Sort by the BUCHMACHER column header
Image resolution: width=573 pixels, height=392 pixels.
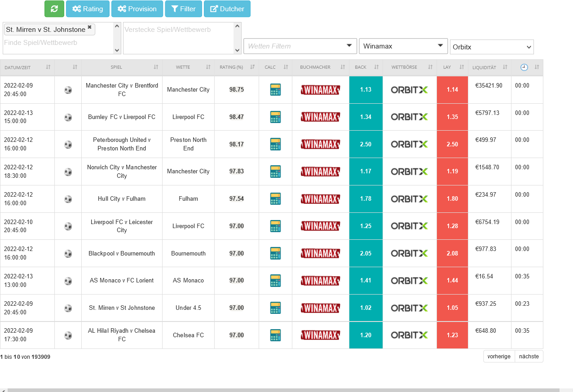tap(321, 67)
